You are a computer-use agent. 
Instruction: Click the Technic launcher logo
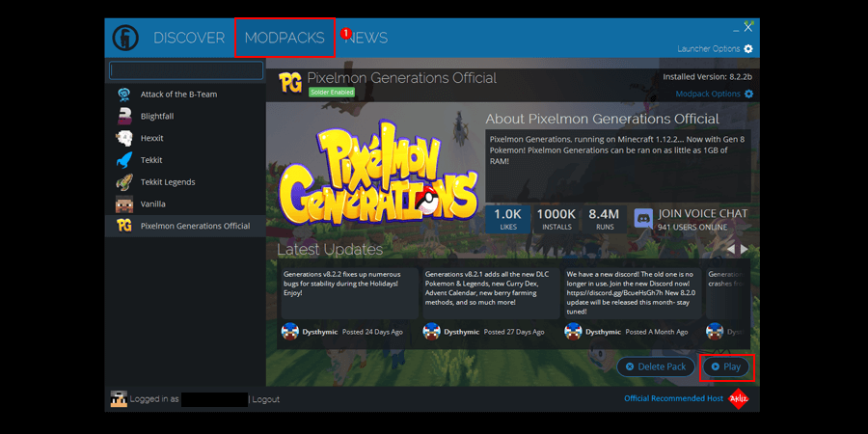125,39
